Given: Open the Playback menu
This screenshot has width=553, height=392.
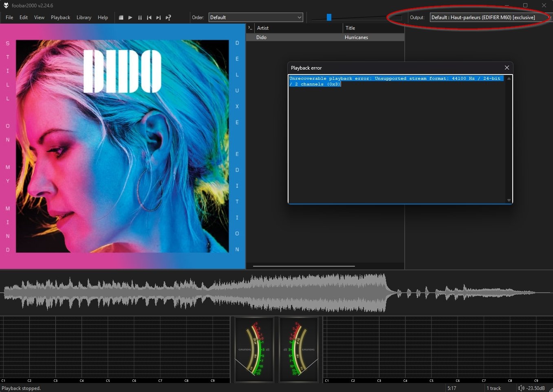Looking at the screenshot, I should 60,18.
